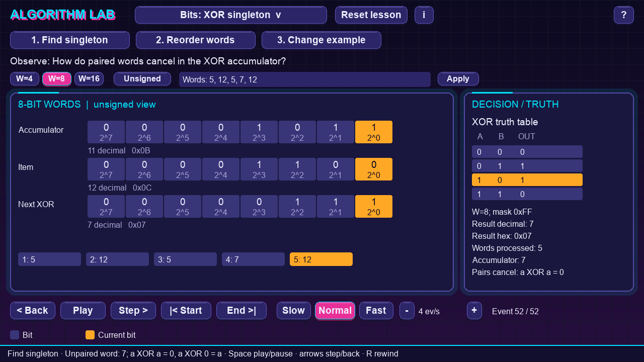Screen dimensions: 644x362
Task: Click the truth table row 1 1 0
Action: [x=527, y=194]
